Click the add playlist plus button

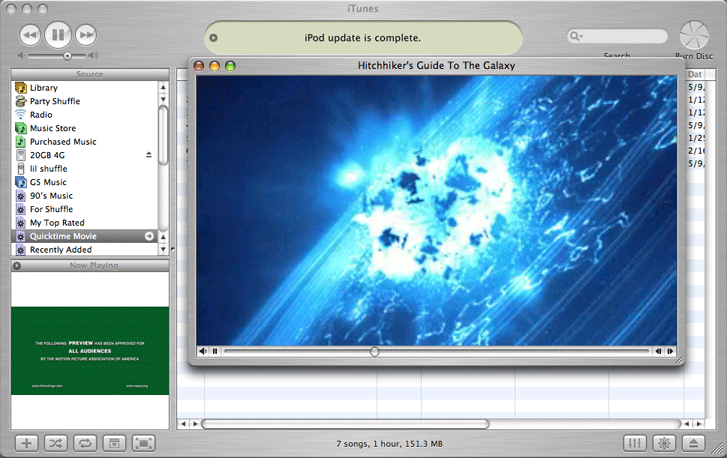26,444
